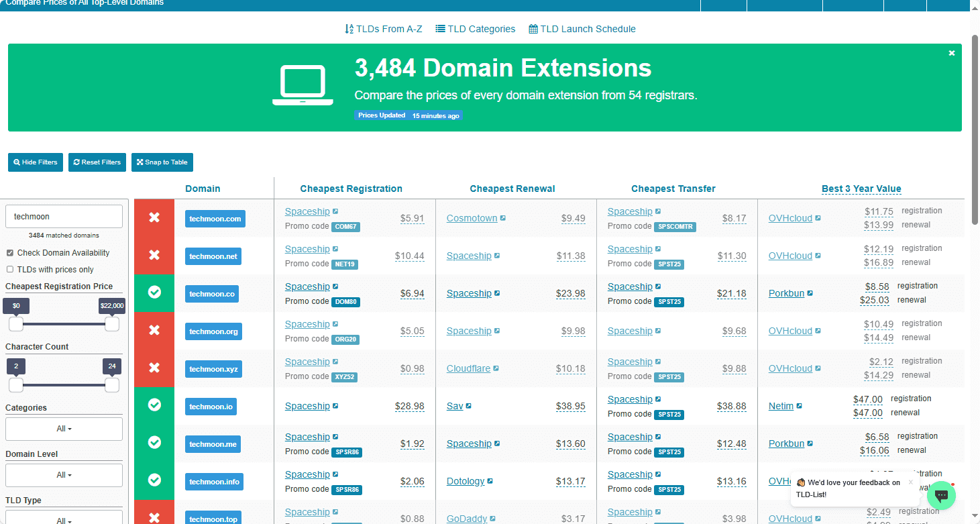Viewport: 980px width, 524px height.
Task: Open TLDs From A-Z link
Action: tap(384, 29)
